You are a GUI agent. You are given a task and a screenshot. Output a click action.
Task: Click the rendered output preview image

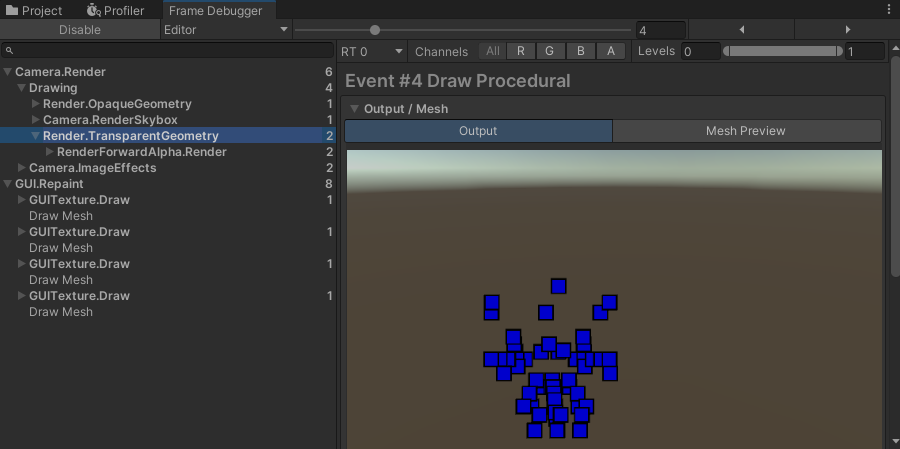614,299
